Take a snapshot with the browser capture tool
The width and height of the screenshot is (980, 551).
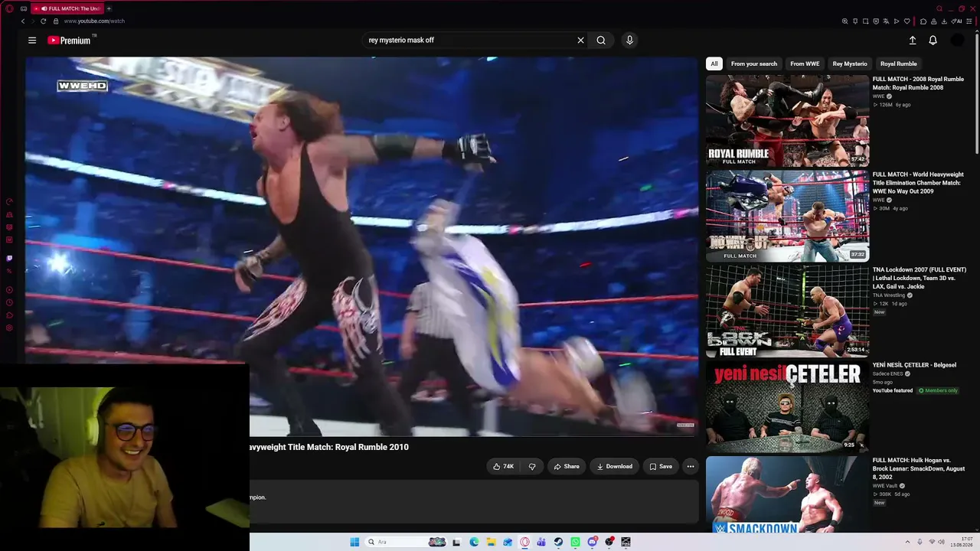coord(865,21)
